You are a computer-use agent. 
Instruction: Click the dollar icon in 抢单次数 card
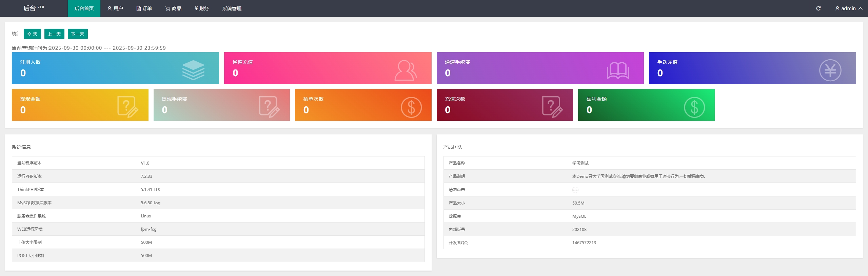[411, 107]
